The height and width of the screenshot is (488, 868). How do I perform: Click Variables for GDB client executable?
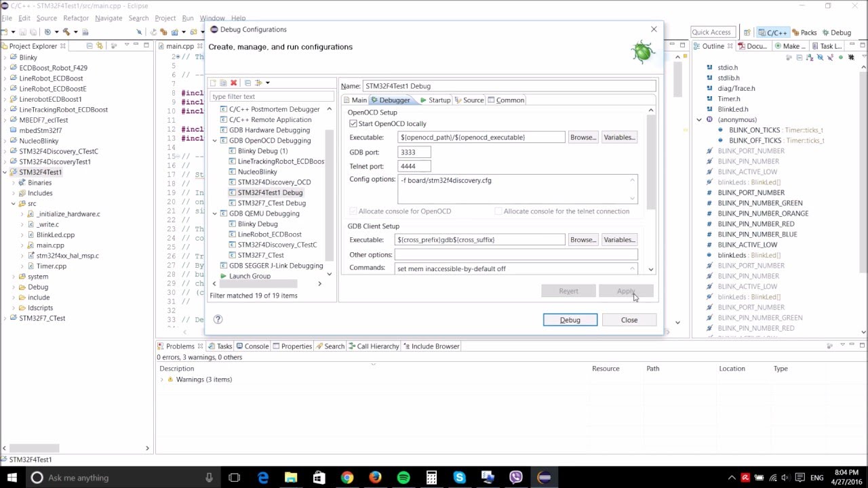[619, 240]
